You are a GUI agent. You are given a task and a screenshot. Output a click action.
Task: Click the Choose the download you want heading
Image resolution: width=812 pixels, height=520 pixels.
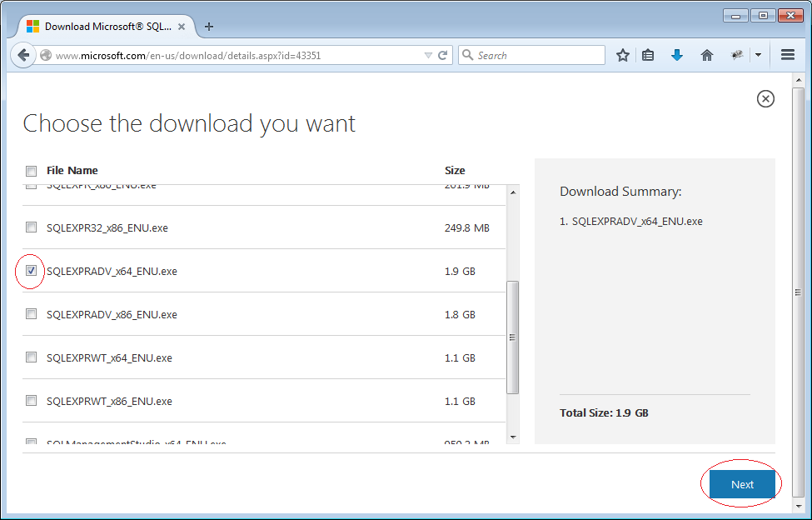189,124
